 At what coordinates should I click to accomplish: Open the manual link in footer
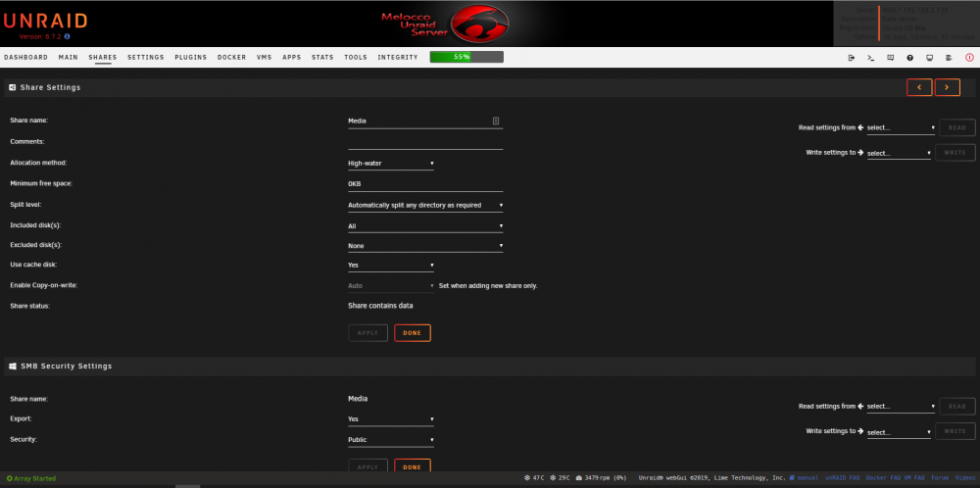[x=808, y=478]
